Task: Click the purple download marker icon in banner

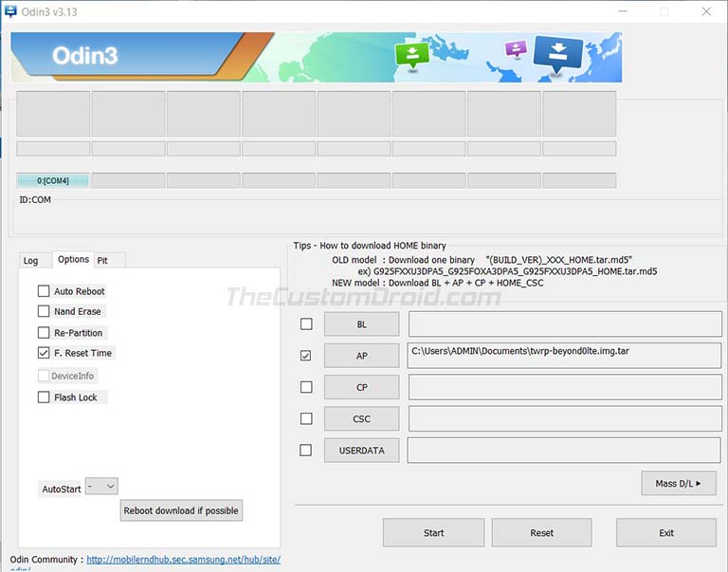Action: coord(516,48)
